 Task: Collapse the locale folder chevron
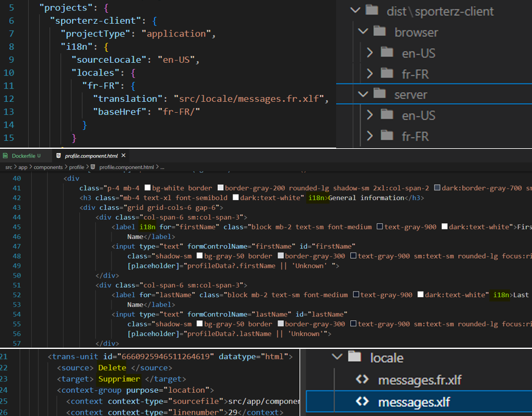(337, 357)
